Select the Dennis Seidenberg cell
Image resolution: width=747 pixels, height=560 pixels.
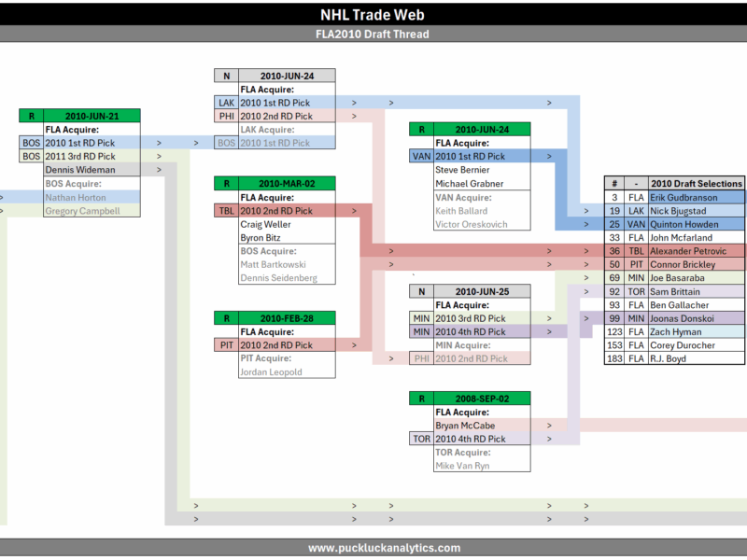pos(287,277)
